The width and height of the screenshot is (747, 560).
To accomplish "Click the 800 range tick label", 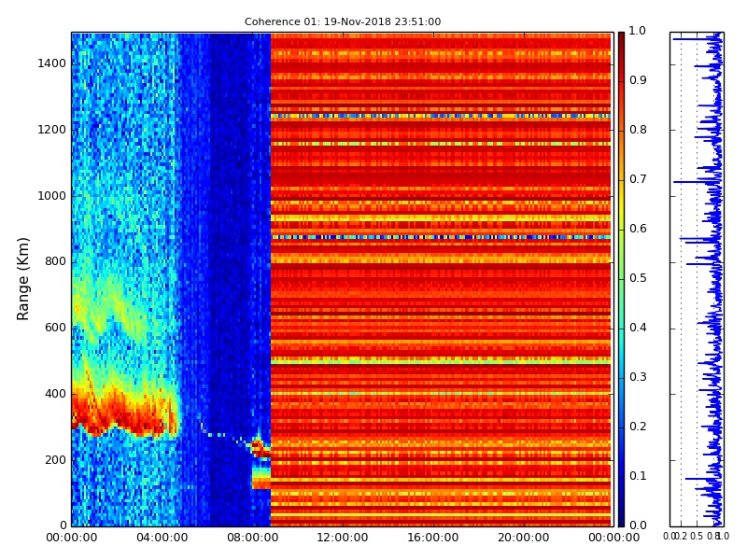I will [55, 262].
